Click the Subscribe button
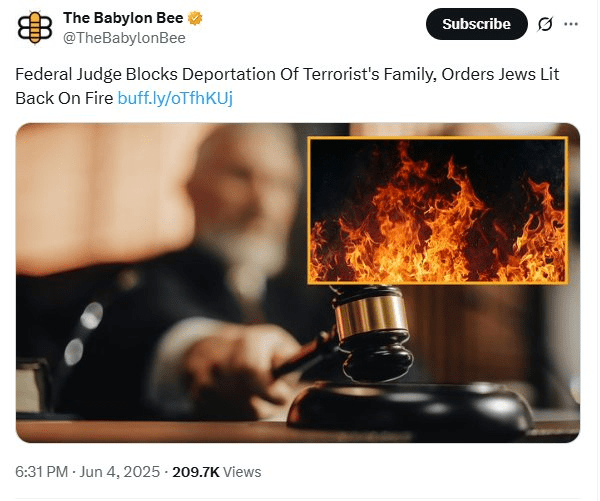 click(x=476, y=24)
